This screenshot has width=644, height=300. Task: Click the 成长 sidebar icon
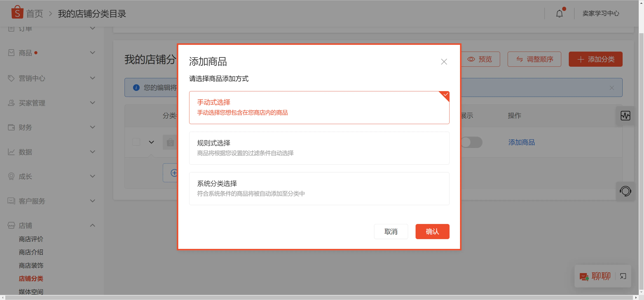pos(11,176)
